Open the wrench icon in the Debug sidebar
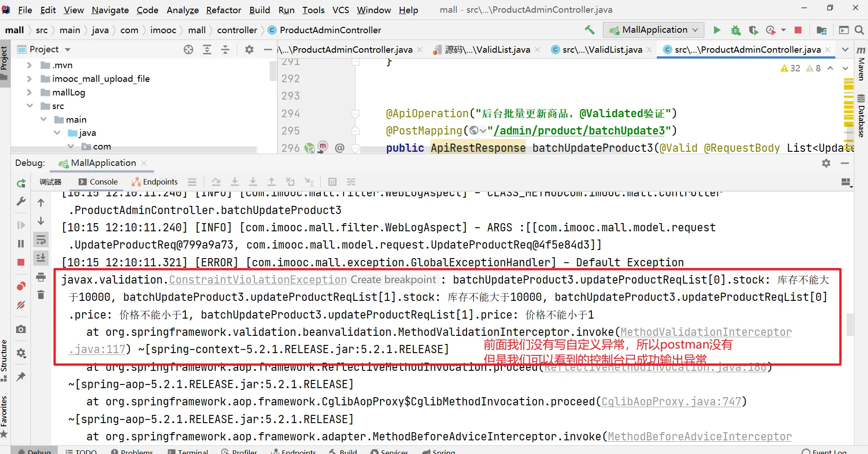 click(21, 201)
